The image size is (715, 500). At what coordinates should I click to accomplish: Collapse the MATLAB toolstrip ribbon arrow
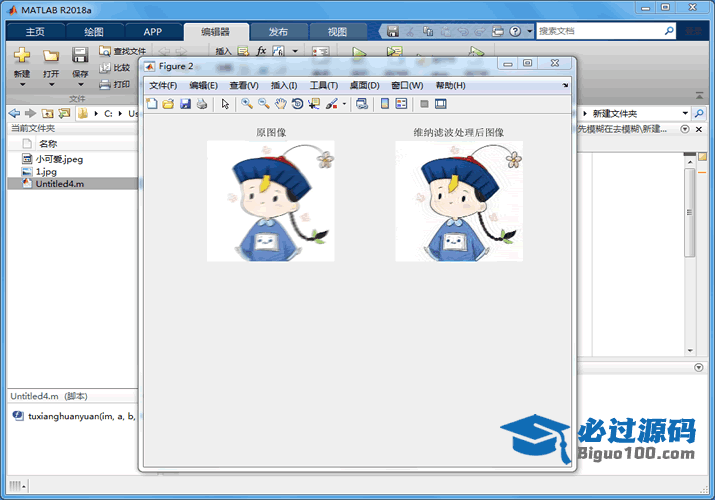click(699, 96)
